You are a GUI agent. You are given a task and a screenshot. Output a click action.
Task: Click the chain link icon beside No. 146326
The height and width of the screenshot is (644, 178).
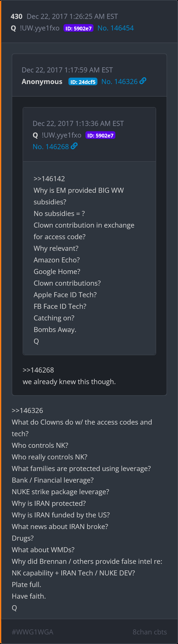[143, 81]
